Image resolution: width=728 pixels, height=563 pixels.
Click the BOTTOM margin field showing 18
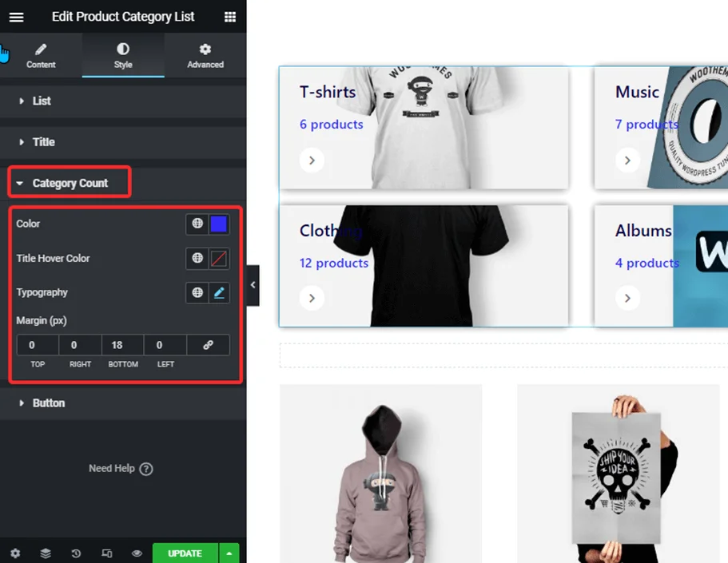pos(121,345)
